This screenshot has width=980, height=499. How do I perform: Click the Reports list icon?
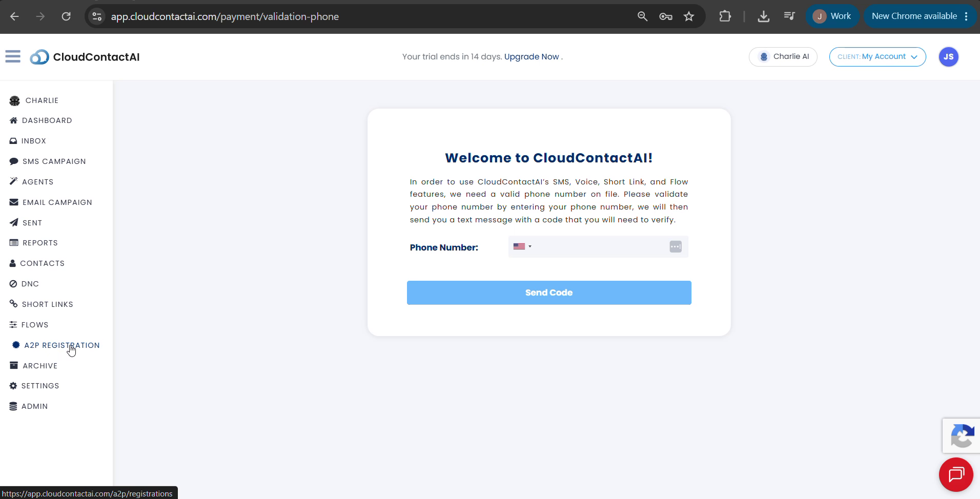14,243
